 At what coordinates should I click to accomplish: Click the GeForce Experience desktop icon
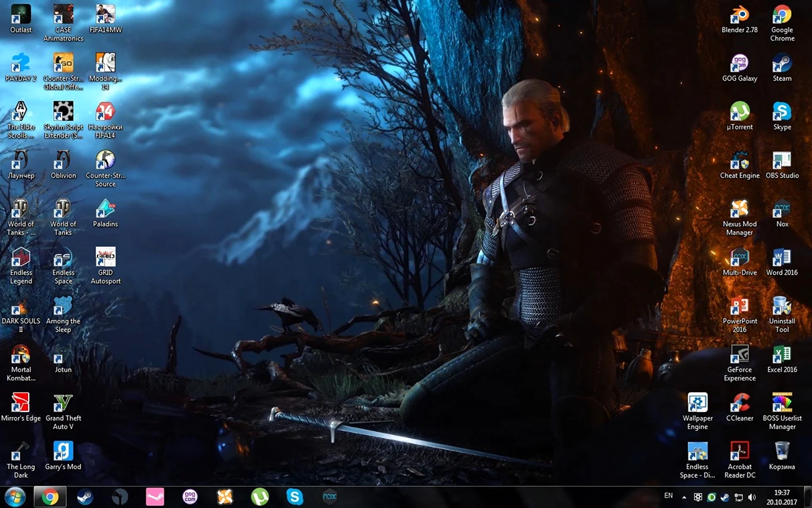[739, 356]
